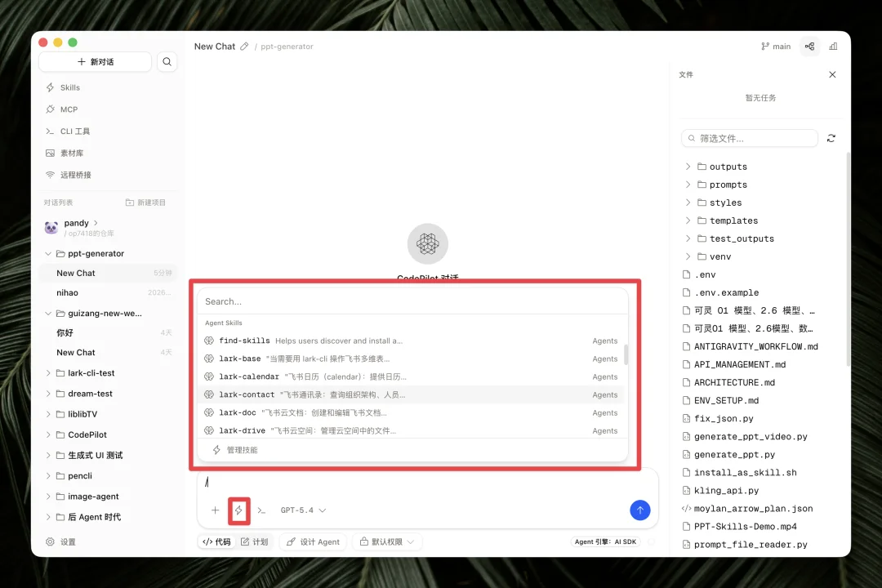This screenshot has height=588, width=882.
Task: Expand the templates folder in the file panel
Action: tap(732, 220)
